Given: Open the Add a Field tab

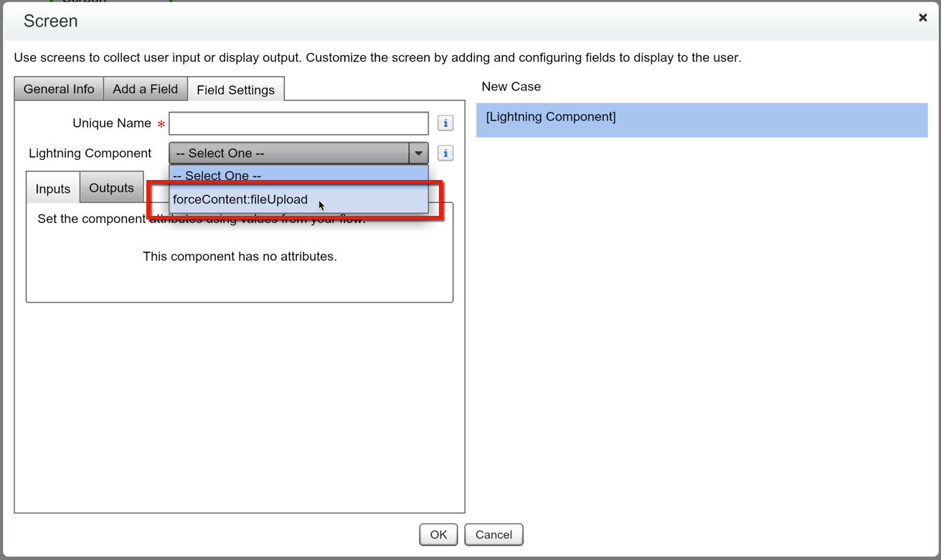Looking at the screenshot, I should click(x=145, y=88).
